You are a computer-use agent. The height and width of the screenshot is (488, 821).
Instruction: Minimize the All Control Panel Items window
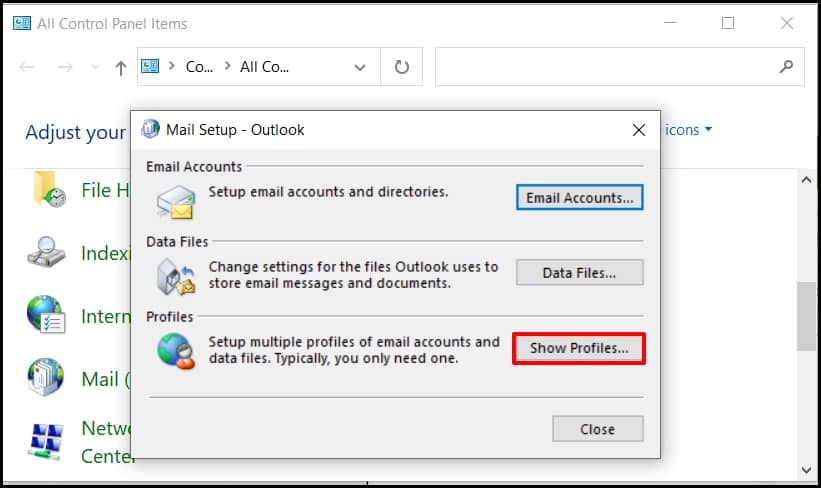point(670,23)
